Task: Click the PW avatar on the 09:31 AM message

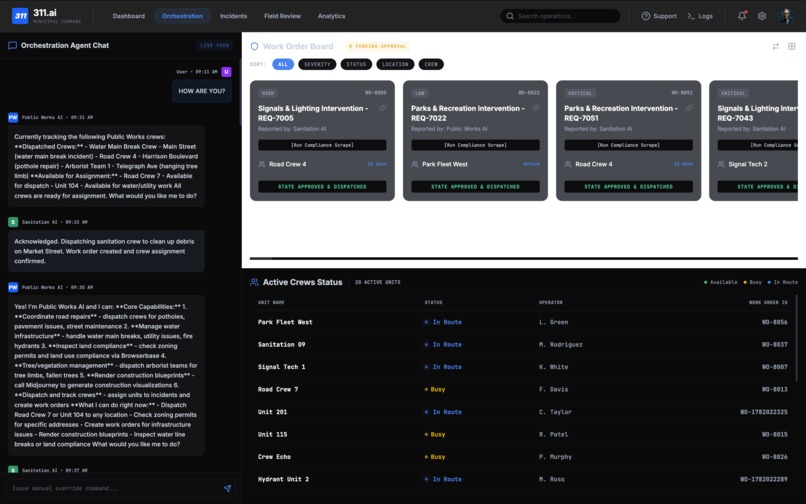Action: click(13, 117)
